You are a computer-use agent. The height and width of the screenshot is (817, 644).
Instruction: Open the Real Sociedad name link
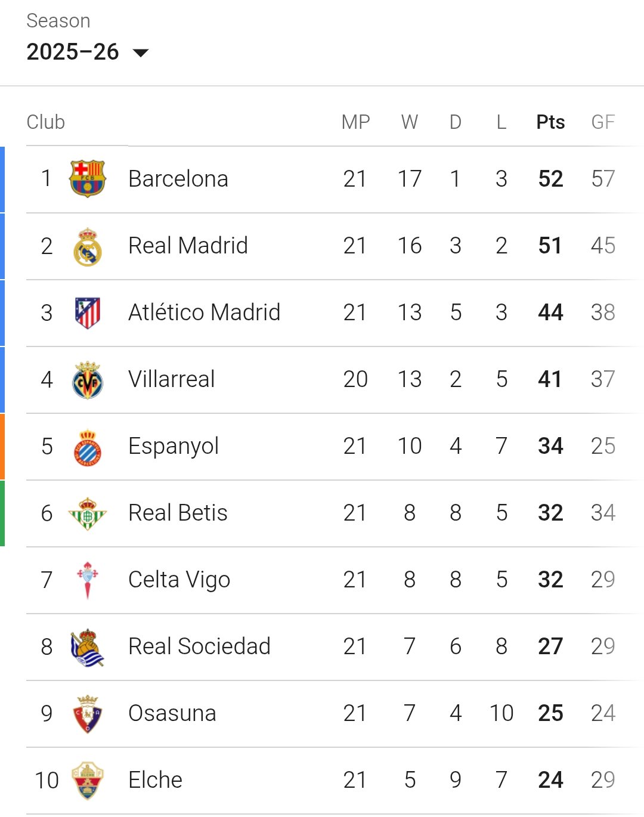(x=199, y=646)
